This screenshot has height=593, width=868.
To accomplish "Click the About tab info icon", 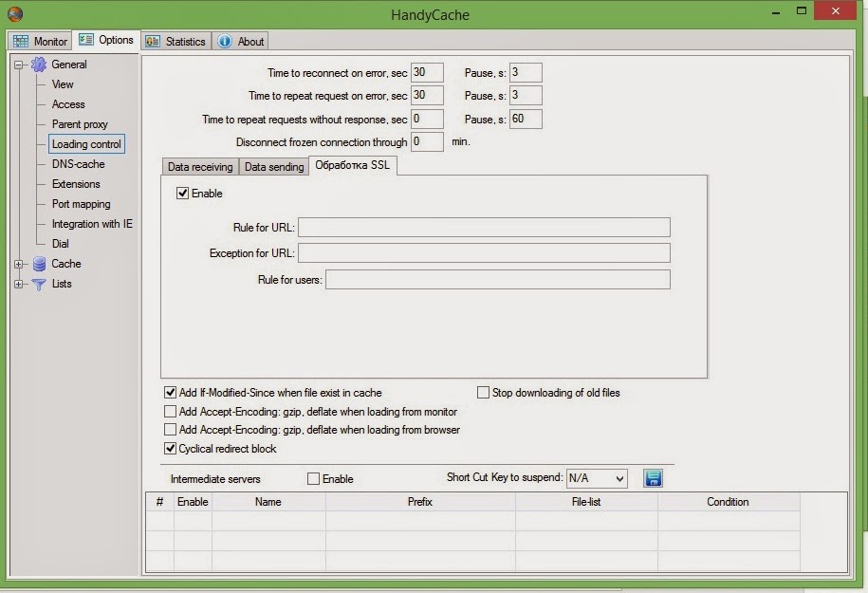I will [x=224, y=42].
